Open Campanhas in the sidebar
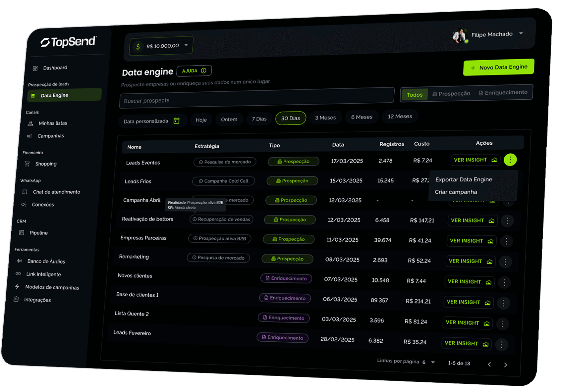Viewport: 563px width, 392px height. pos(46,136)
